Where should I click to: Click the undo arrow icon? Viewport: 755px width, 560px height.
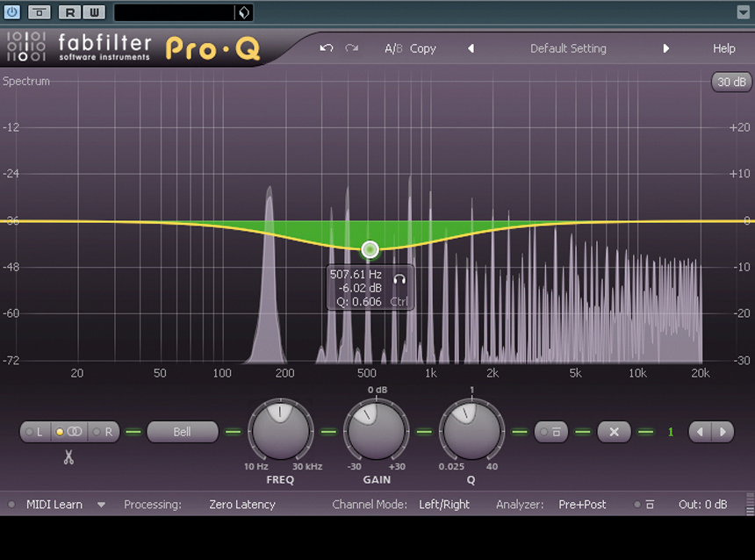(327, 48)
